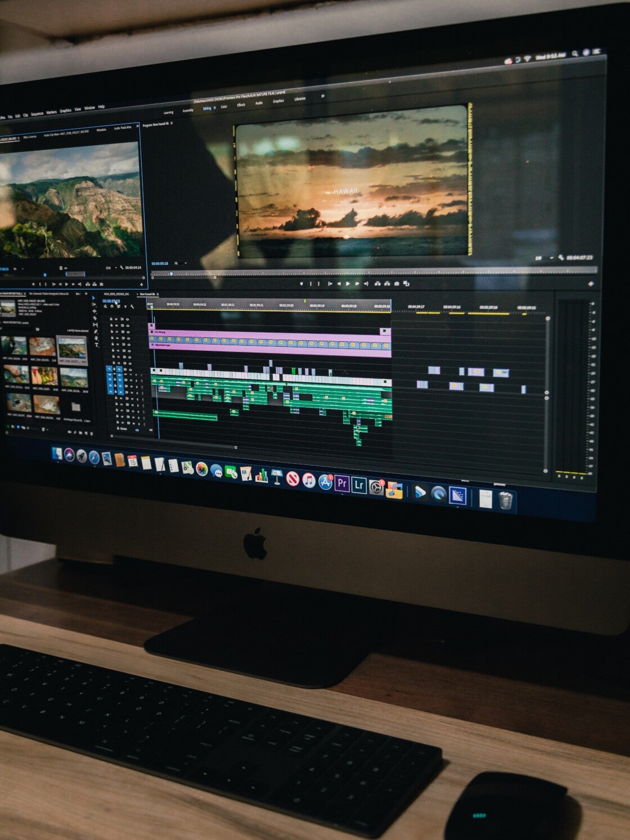
Task: Select the highlighted canyon clip thumbnail
Action: (x=71, y=349)
